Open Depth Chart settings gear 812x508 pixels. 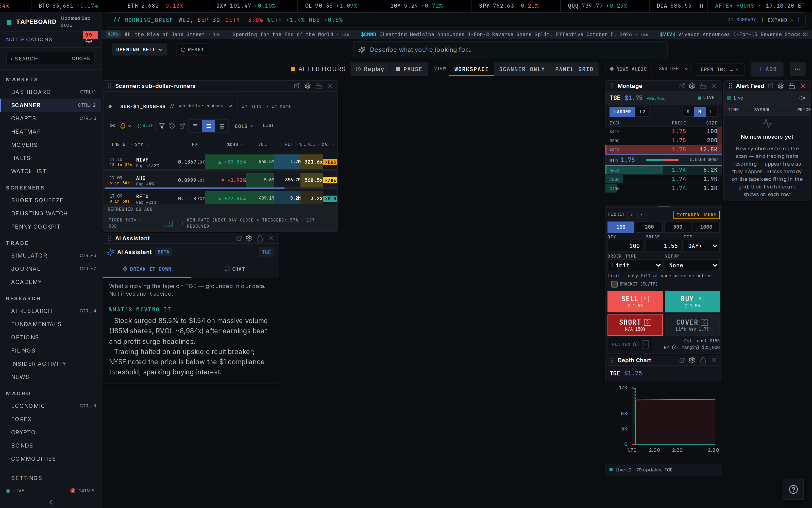tap(692, 360)
